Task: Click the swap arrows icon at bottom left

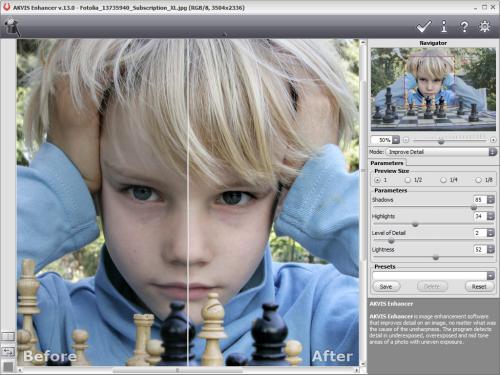Action: tap(8, 351)
